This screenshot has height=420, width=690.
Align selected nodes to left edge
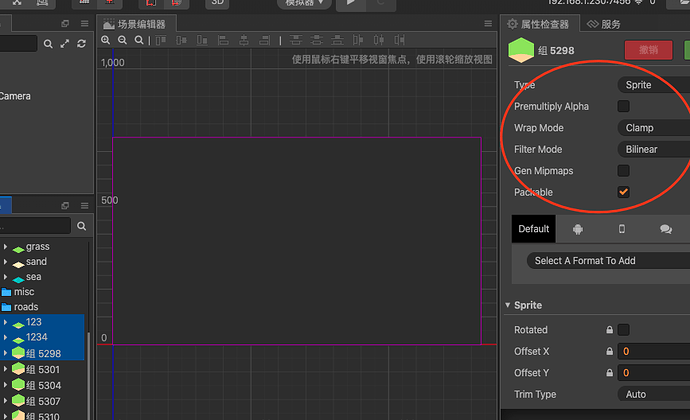coord(223,41)
